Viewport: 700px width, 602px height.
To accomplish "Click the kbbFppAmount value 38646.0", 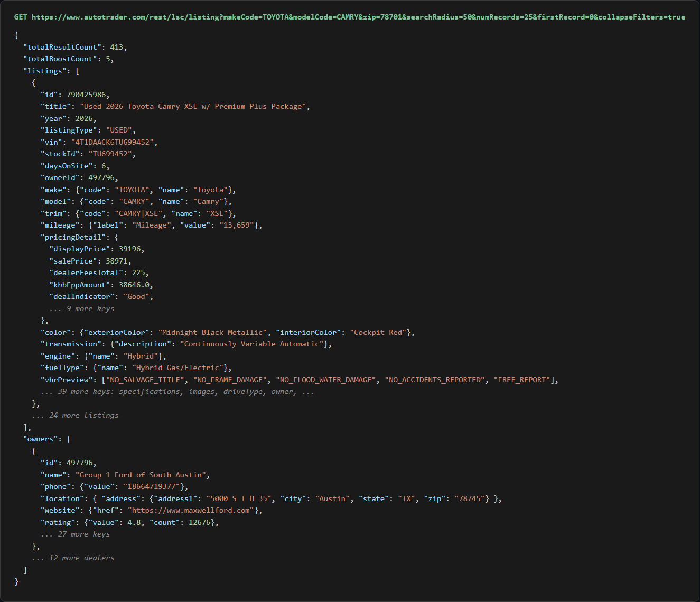I will [x=134, y=285].
